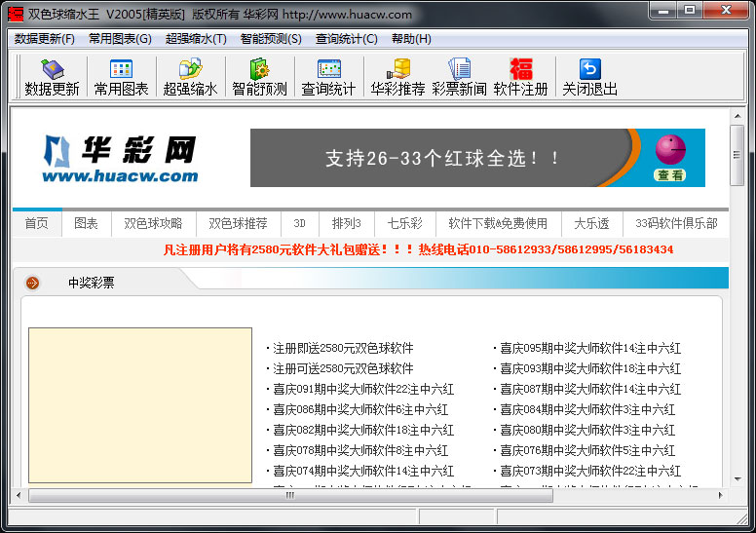Select the 七乐彩 tab
This screenshot has width=756, height=533.
405,223
